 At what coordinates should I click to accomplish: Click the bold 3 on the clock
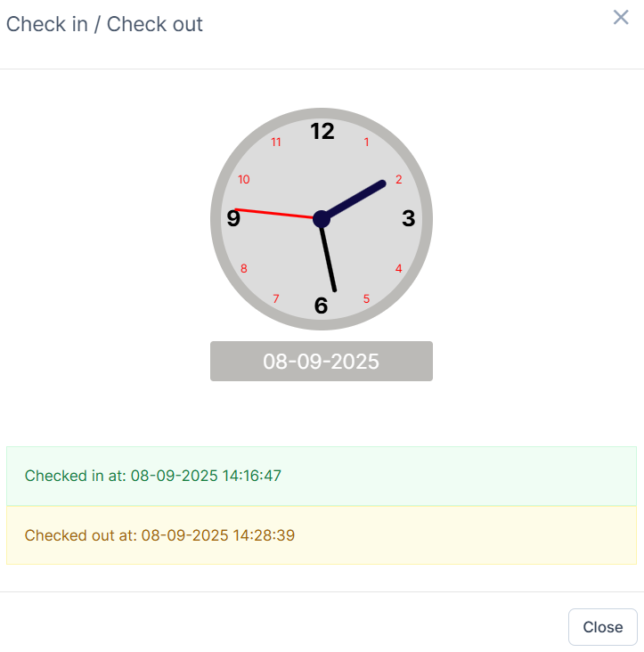click(408, 218)
